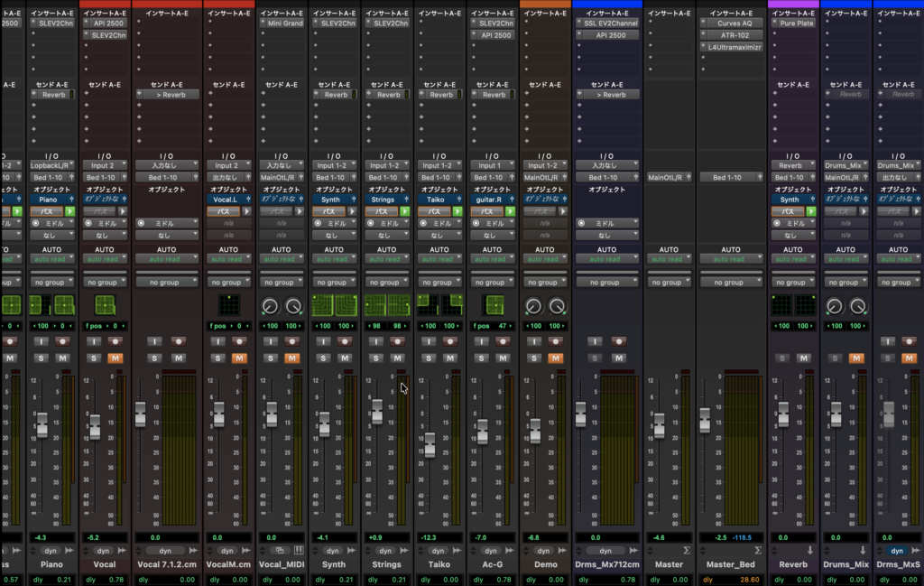Image resolution: width=924 pixels, height=586 pixels.
Task: Open the L4Ultramaximizr insert on Master_Bed
Action: pyautogui.click(x=734, y=47)
